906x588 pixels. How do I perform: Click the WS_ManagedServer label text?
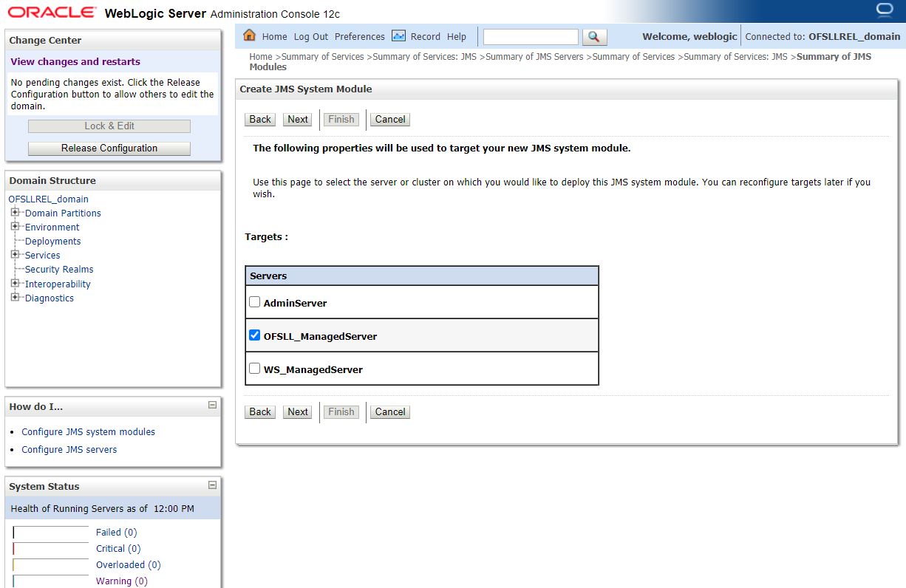[313, 369]
